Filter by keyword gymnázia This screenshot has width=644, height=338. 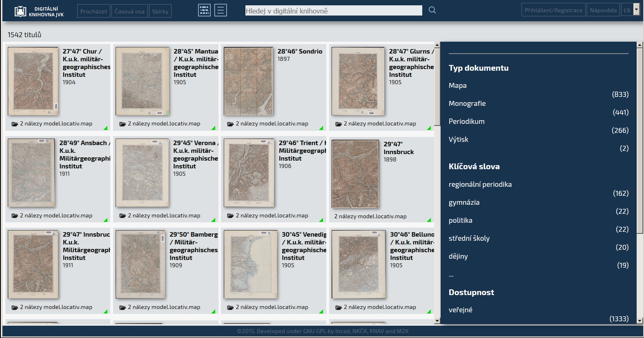(x=464, y=202)
